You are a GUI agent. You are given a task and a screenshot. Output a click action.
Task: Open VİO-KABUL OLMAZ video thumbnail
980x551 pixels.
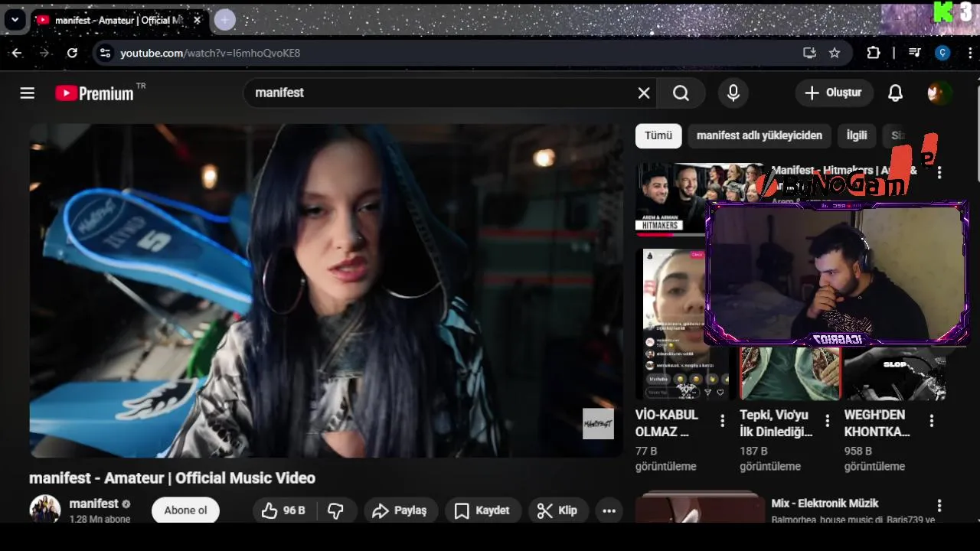[x=684, y=324]
